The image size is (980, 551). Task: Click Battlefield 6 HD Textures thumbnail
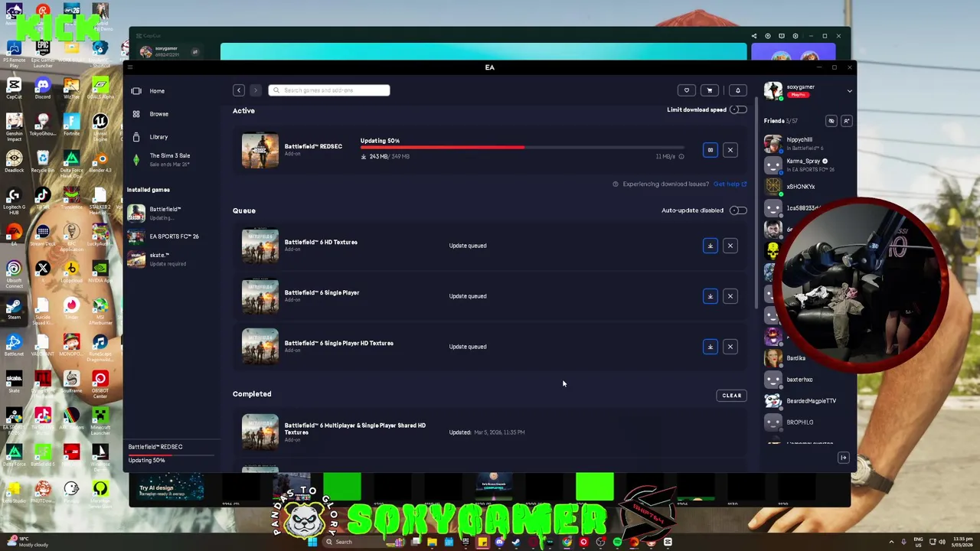(260, 246)
